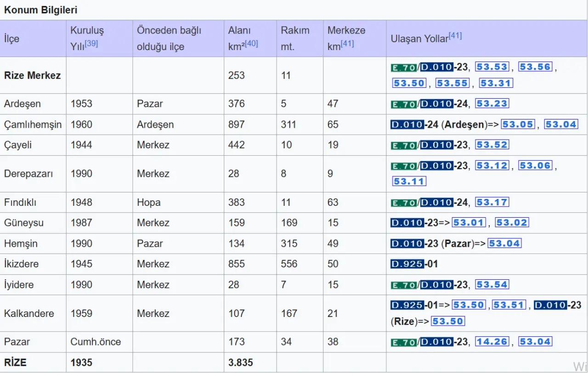Click the E.70 road badge in Ardeşen row
The image size is (588, 373).
click(x=404, y=104)
